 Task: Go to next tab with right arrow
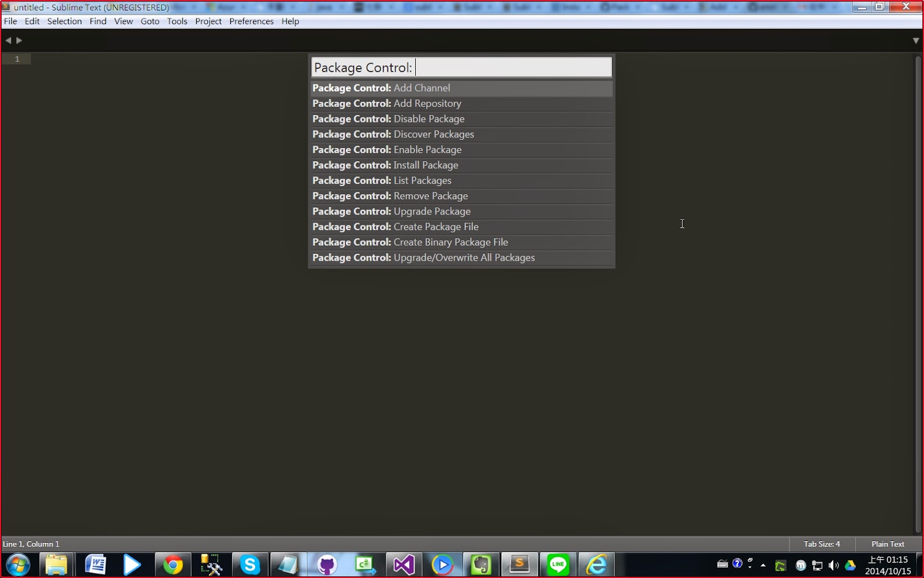click(19, 40)
